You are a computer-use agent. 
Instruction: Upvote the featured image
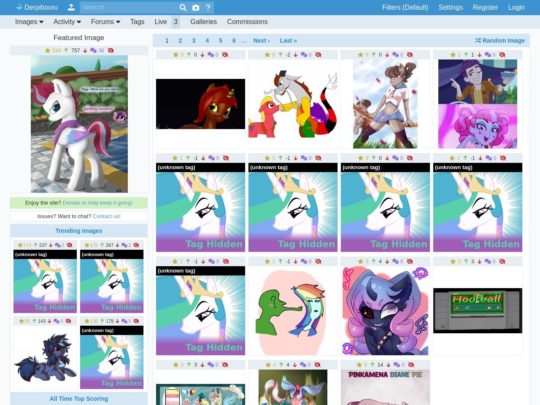pos(66,51)
